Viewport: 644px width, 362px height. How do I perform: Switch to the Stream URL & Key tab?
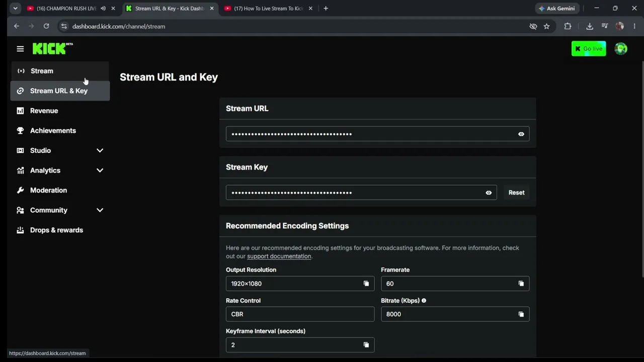click(x=171, y=9)
